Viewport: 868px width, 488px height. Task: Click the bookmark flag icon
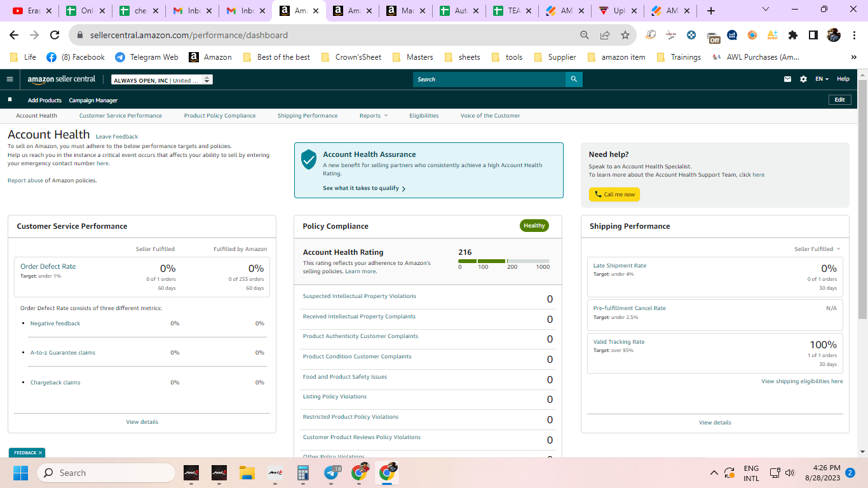pos(10,100)
